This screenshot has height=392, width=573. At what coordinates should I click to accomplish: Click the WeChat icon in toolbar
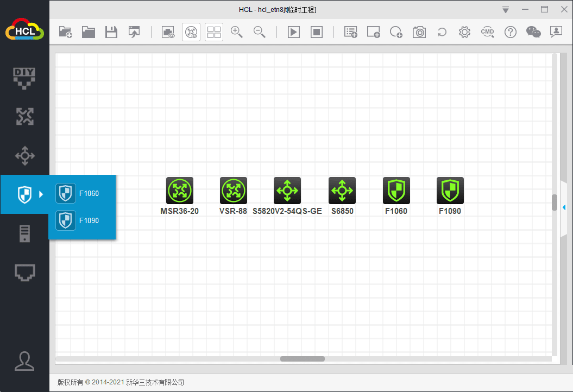533,32
